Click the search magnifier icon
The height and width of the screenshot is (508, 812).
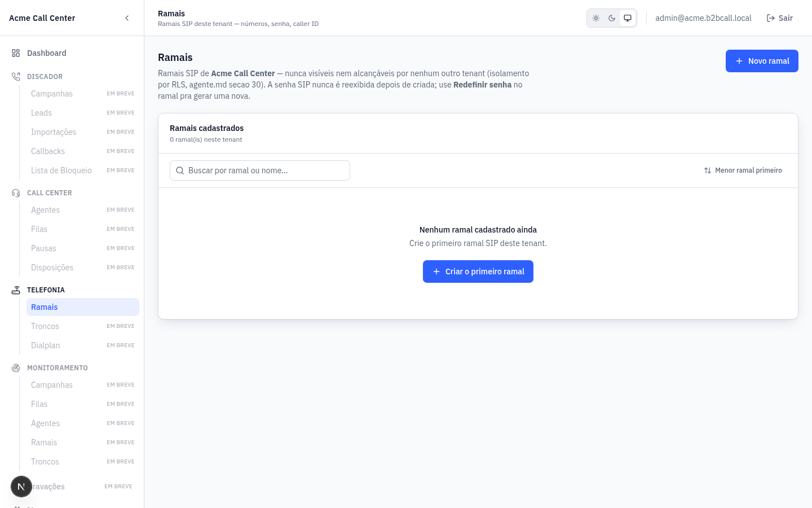(180, 170)
